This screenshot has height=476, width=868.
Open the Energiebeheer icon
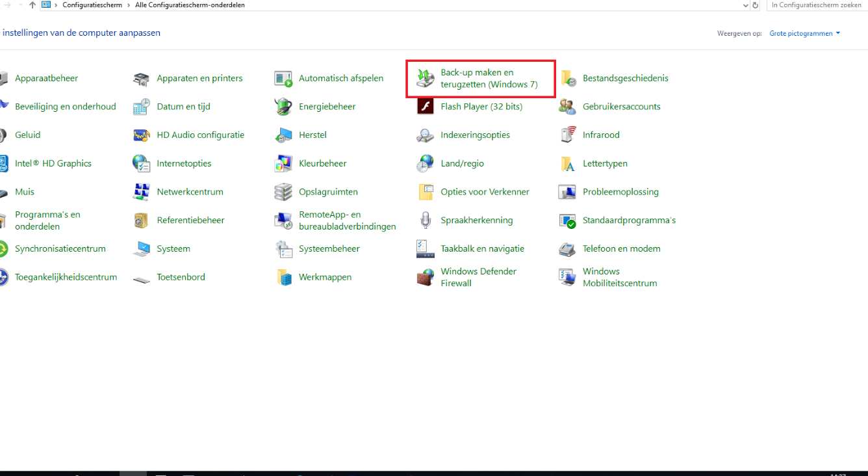[283, 107]
